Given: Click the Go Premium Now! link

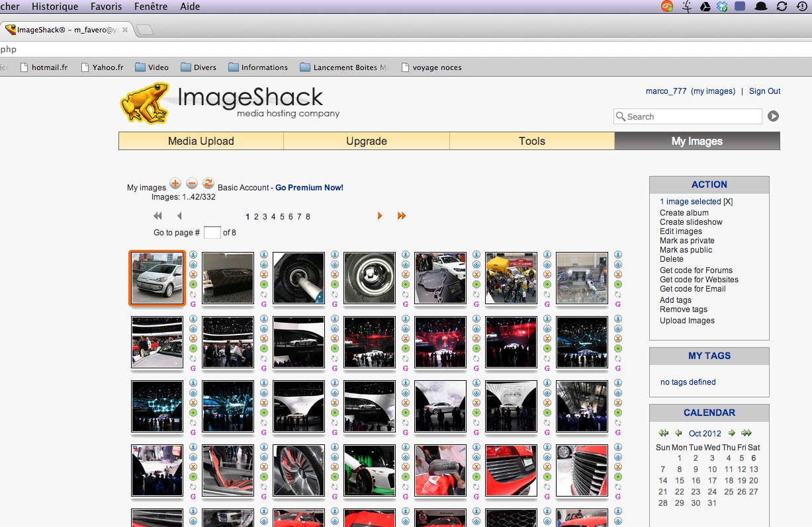Looking at the screenshot, I should click(309, 188).
